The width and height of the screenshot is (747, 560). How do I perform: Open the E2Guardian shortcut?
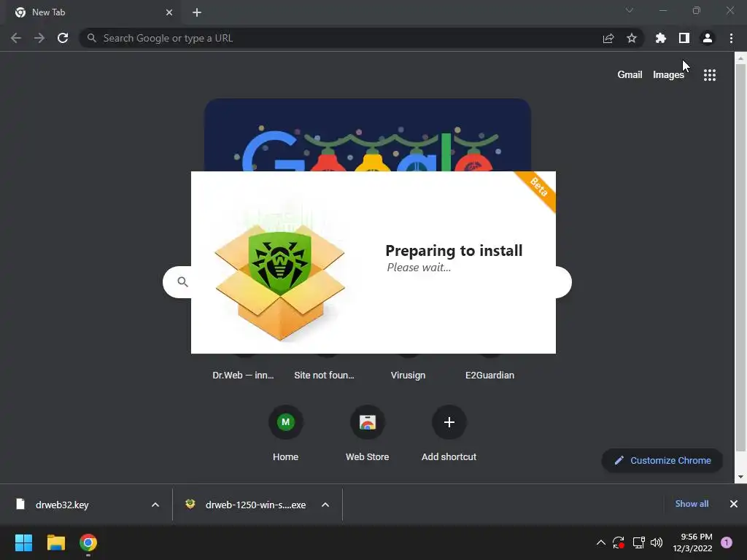tap(489, 375)
